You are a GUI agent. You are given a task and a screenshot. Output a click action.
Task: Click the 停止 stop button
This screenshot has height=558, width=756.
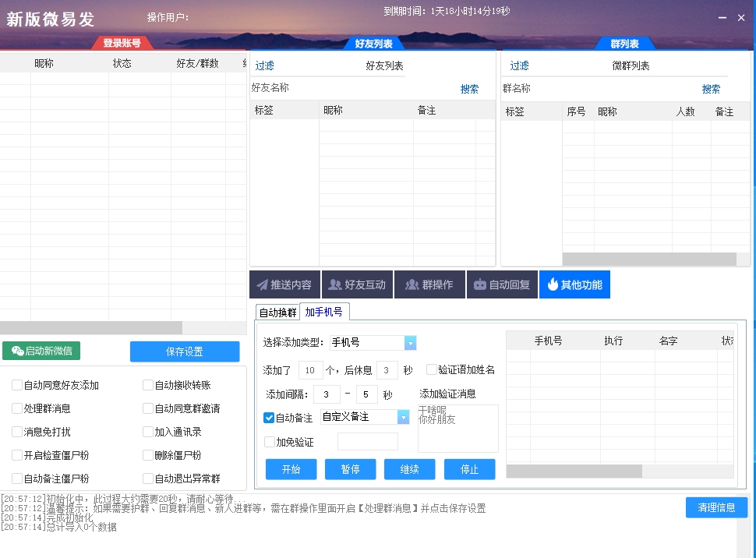[x=470, y=469]
